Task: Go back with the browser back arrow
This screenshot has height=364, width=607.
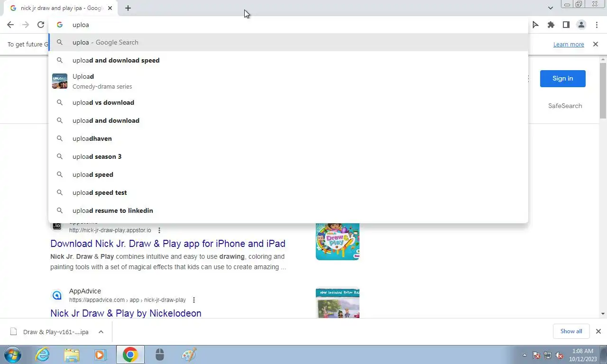Action: (10, 25)
